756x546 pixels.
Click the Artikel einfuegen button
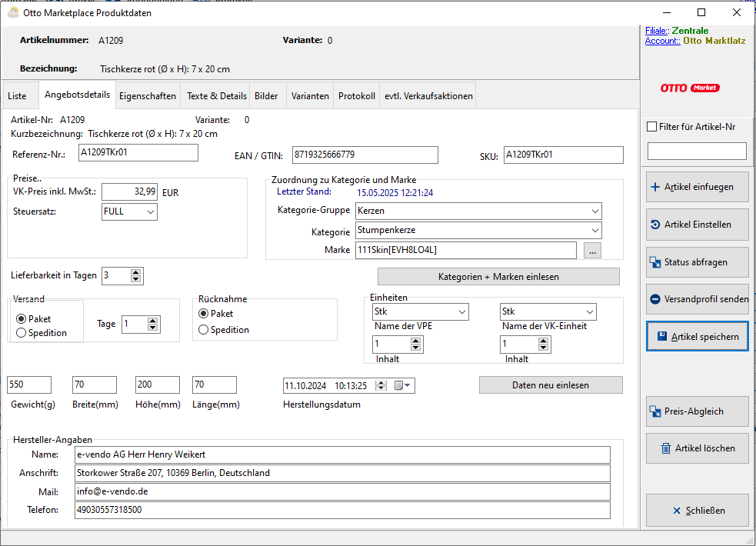point(698,187)
